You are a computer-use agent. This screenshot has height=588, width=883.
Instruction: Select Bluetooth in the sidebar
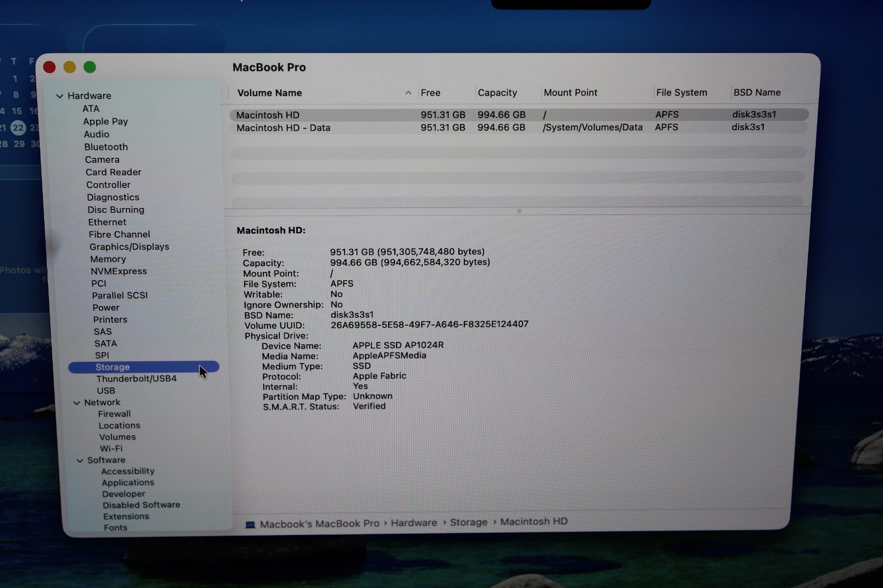point(106,147)
